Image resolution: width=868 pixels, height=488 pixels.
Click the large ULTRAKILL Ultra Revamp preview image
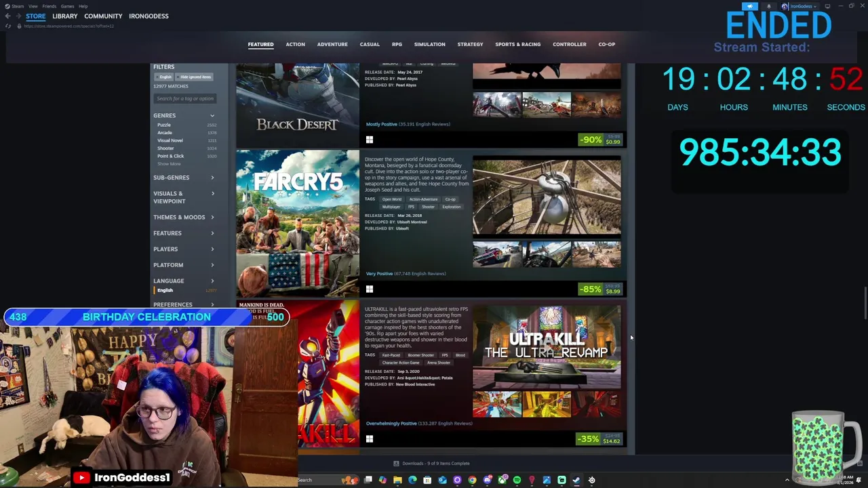tap(547, 347)
